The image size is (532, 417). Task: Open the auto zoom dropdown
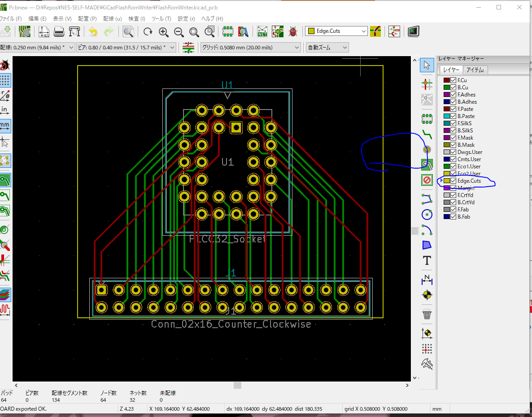[327, 48]
